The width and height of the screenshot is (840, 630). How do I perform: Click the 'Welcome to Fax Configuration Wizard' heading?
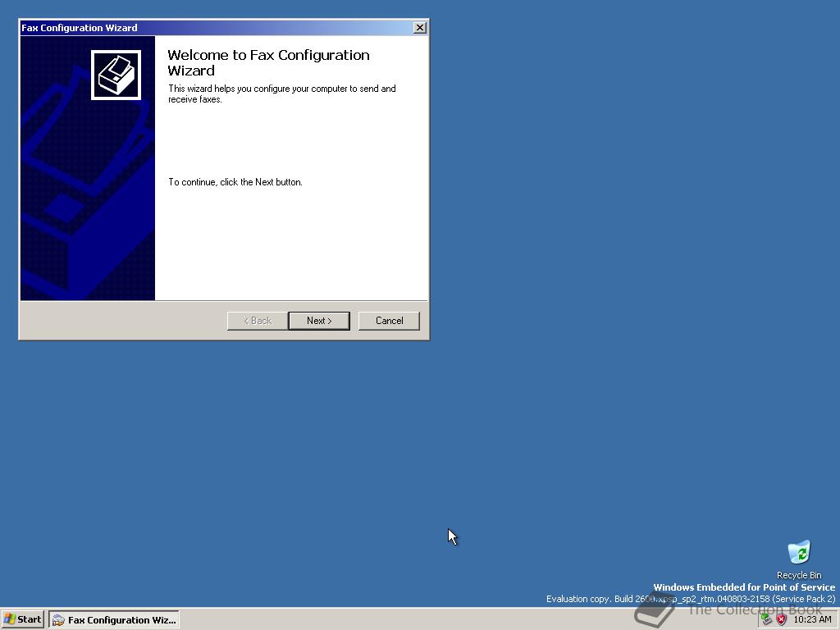[x=268, y=62]
